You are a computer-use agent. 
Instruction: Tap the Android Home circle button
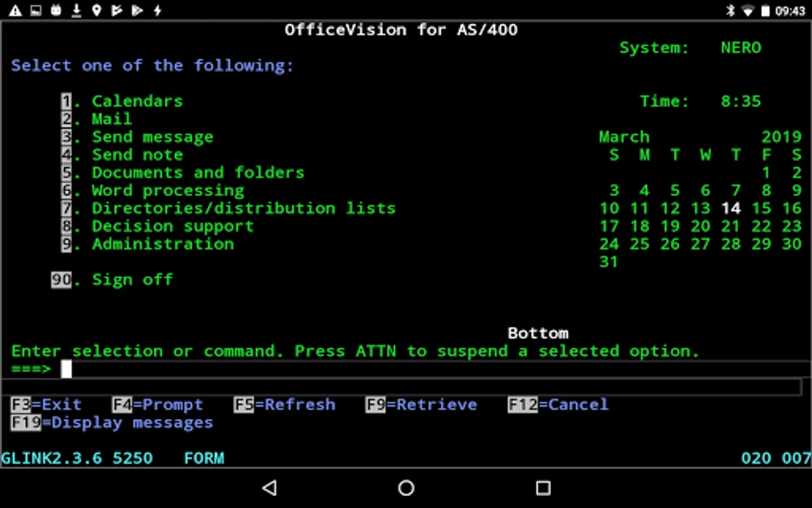pos(406,488)
